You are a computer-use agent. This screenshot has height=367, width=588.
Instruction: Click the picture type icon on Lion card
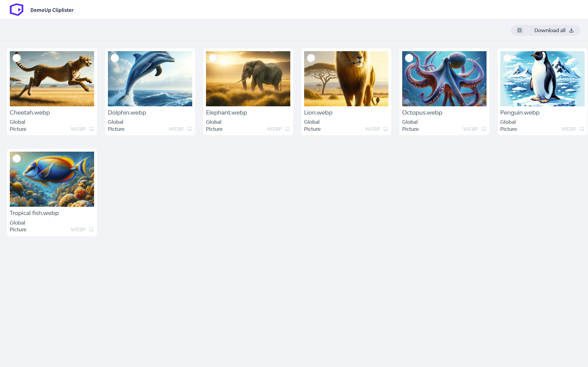pyautogui.click(x=386, y=129)
